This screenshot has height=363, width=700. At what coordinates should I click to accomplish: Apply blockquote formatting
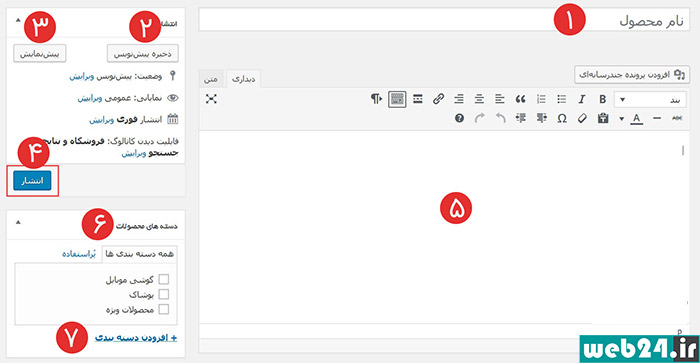click(x=521, y=99)
